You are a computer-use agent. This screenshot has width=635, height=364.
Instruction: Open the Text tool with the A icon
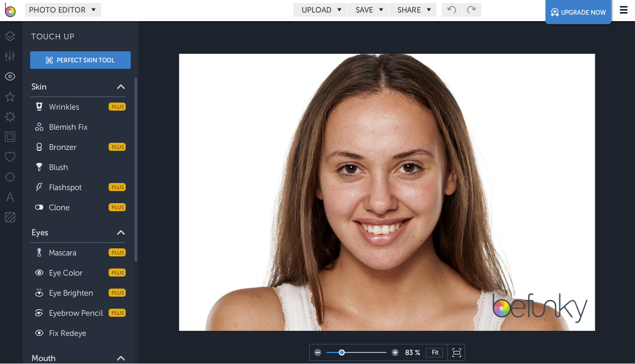point(10,197)
